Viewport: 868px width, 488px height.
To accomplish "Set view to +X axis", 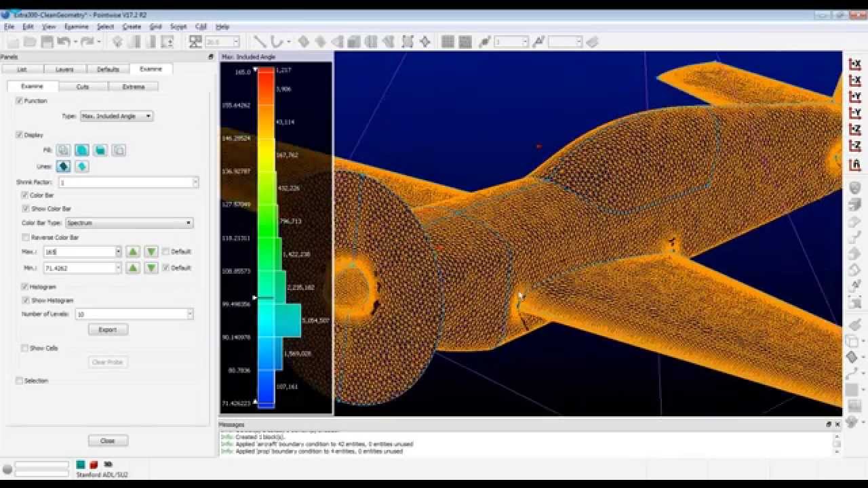I will tap(854, 64).
